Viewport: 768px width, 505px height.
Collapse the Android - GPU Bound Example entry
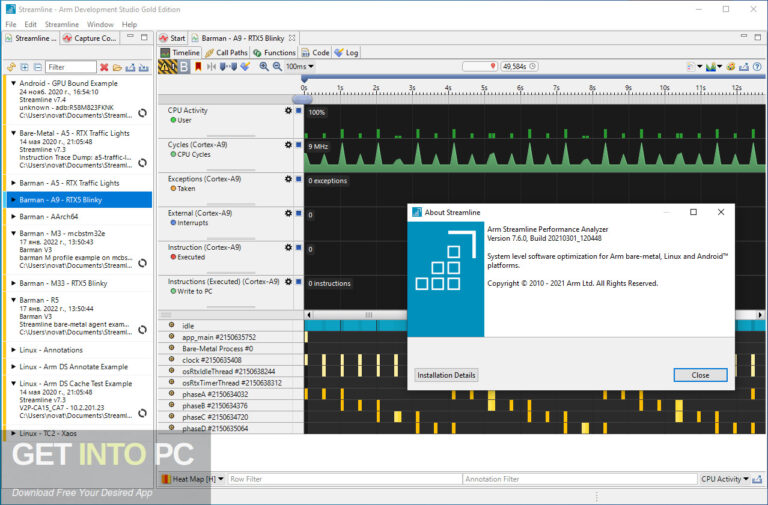[13, 83]
